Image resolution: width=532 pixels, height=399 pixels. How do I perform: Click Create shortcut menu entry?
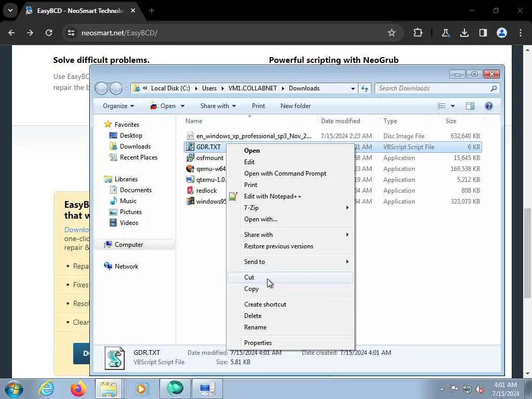coord(290,304)
